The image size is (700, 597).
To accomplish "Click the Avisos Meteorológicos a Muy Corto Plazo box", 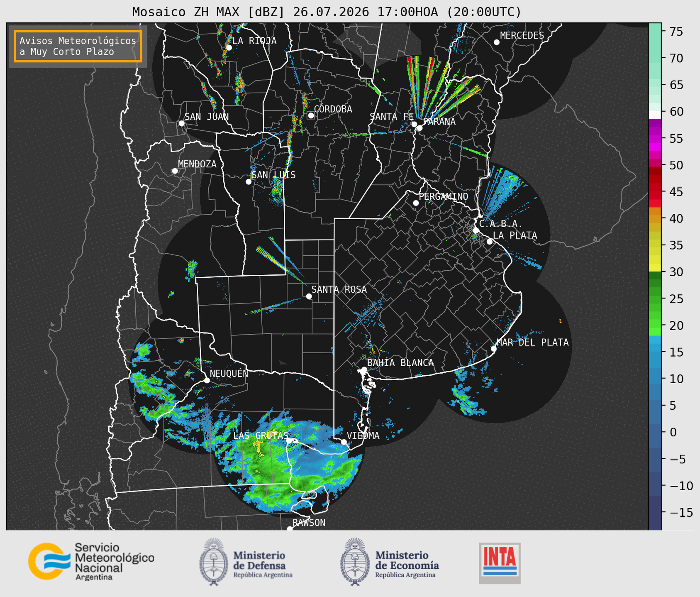I will coord(78,46).
